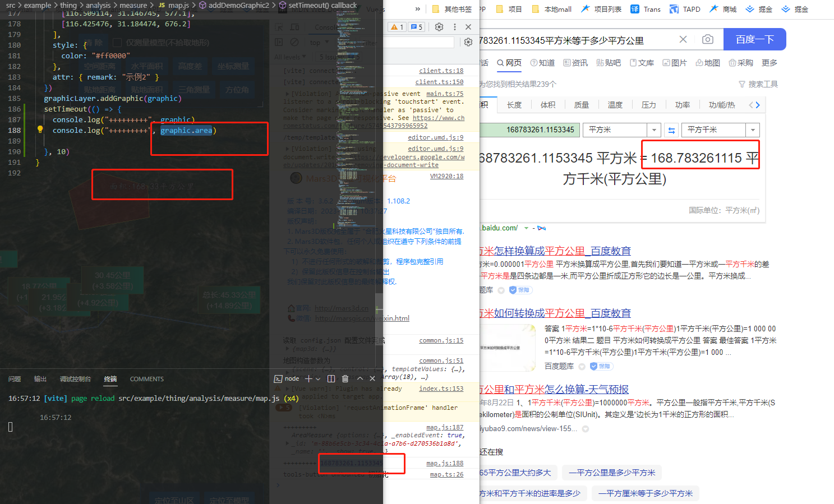Open the 其他书签 bookmarks folder
The height and width of the screenshot is (504, 834).
(452, 9)
